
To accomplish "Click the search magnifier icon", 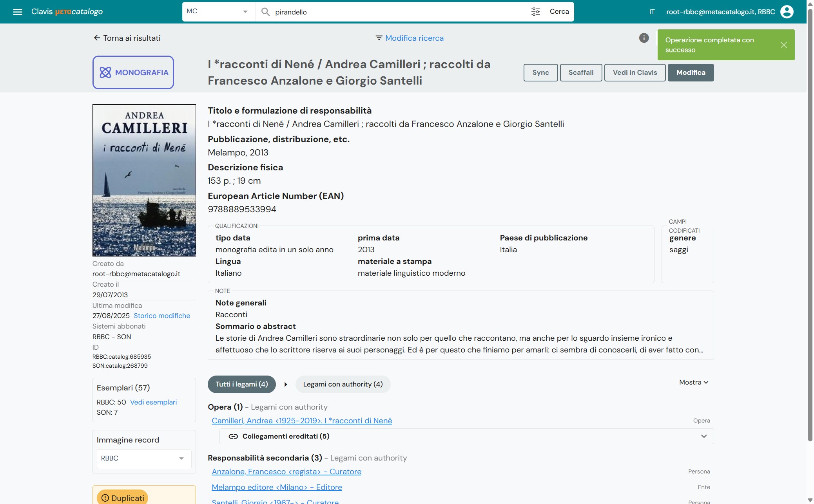I will pyautogui.click(x=265, y=12).
